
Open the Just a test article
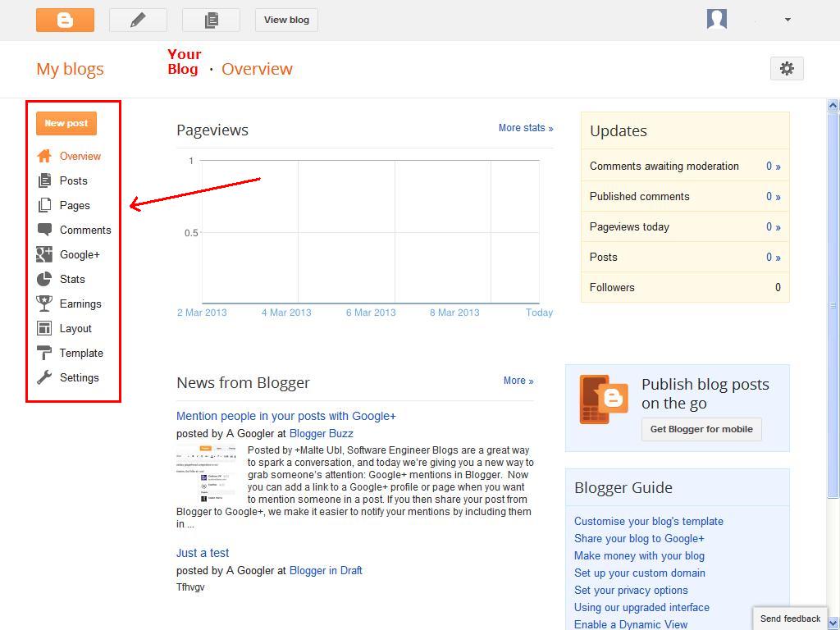[x=203, y=553]
